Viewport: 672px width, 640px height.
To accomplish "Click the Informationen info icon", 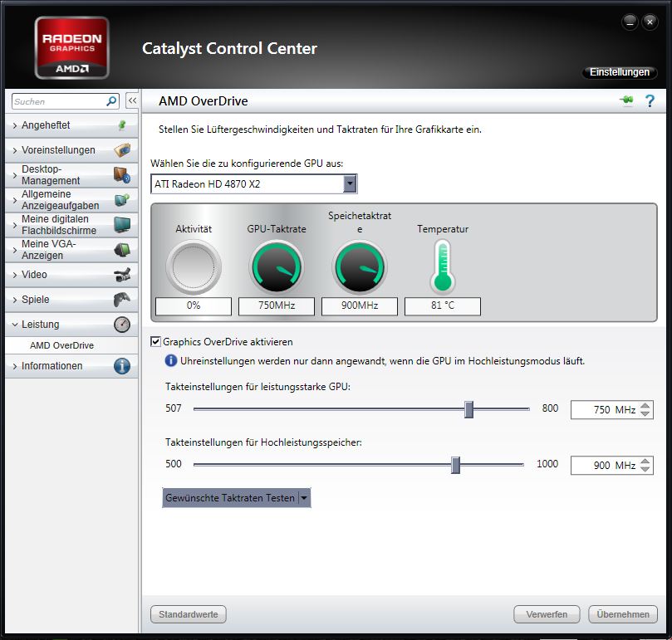I will [122, 366].
